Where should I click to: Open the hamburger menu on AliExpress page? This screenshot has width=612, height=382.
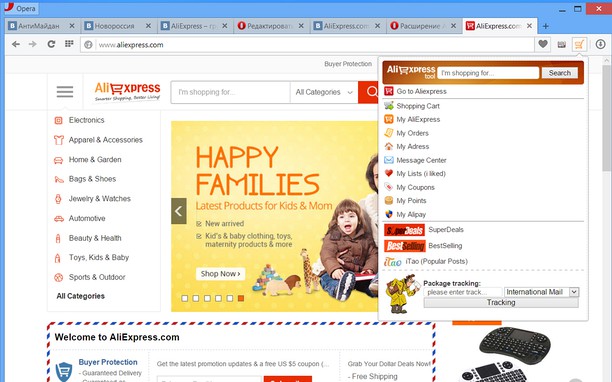click(x=65, y=92)
